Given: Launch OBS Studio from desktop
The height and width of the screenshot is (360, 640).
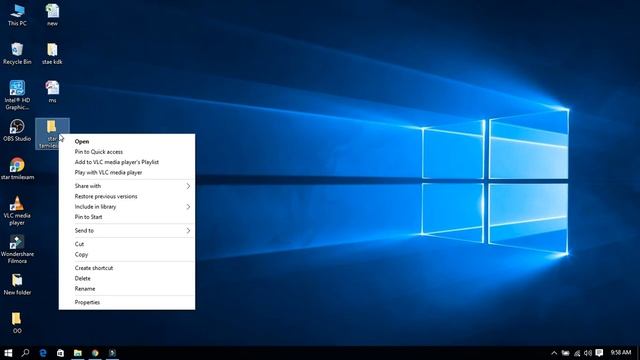Looking at the screenshot, I should coord(17,130).
